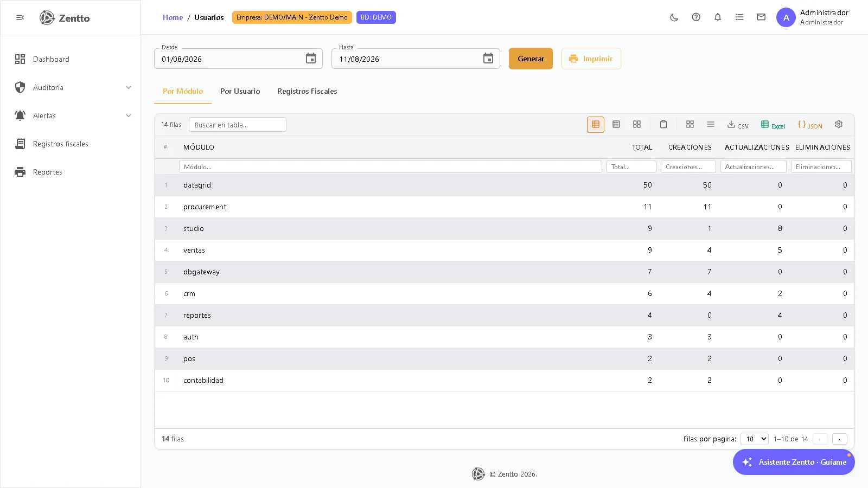Export the table to Excel
Image resolution: width=868 pixels, height=488 pixels.
[x=773, y=125]
